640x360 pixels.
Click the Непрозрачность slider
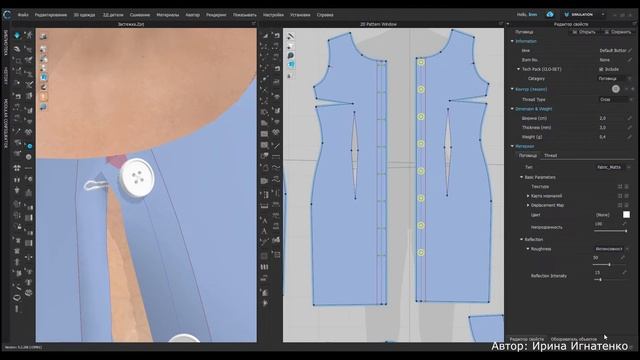coord(610,231)
